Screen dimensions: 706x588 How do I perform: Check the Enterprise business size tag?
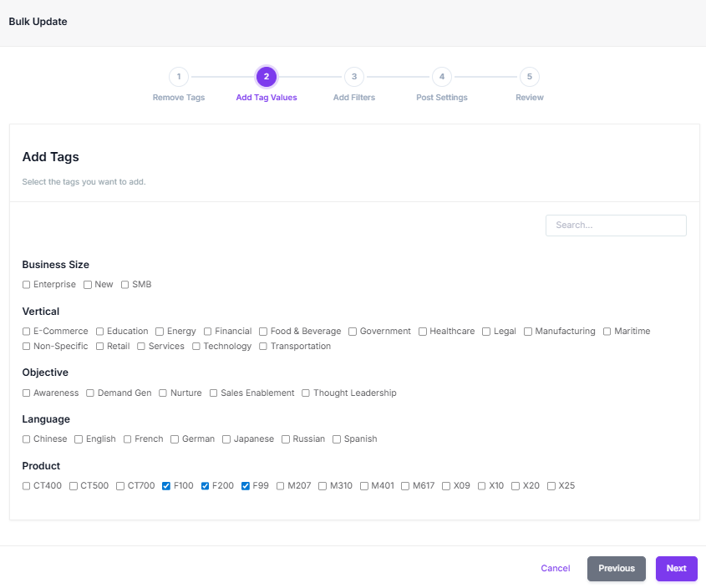pos(26,285)
